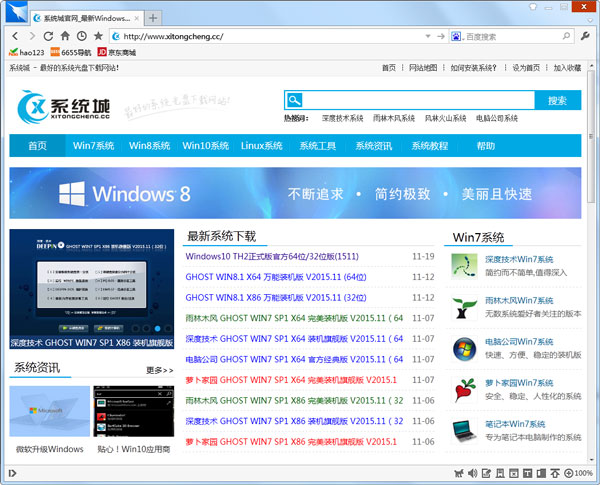Click the 电脑公司Win7系统 Windows orb icon
The width and height of the screenshot is (600, 485).
(464, 349)
